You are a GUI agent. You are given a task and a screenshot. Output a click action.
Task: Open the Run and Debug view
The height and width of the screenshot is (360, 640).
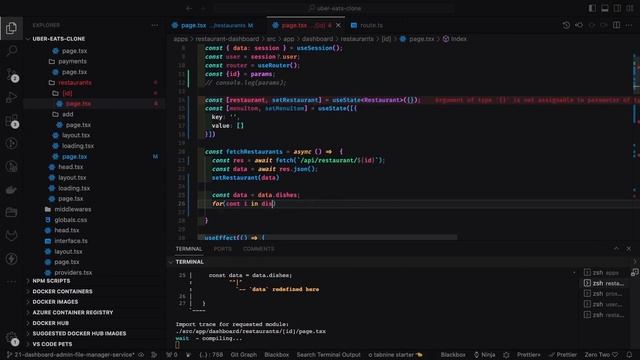[11, 97]
